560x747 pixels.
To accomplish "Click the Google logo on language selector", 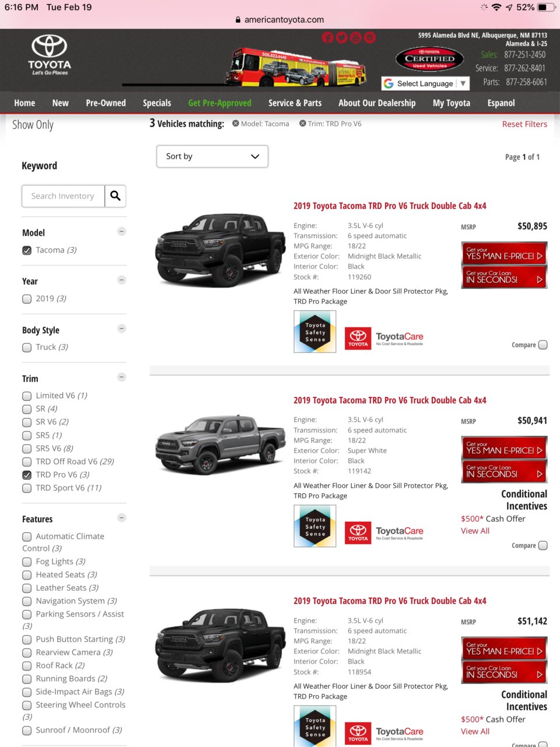I will (388, 83).
